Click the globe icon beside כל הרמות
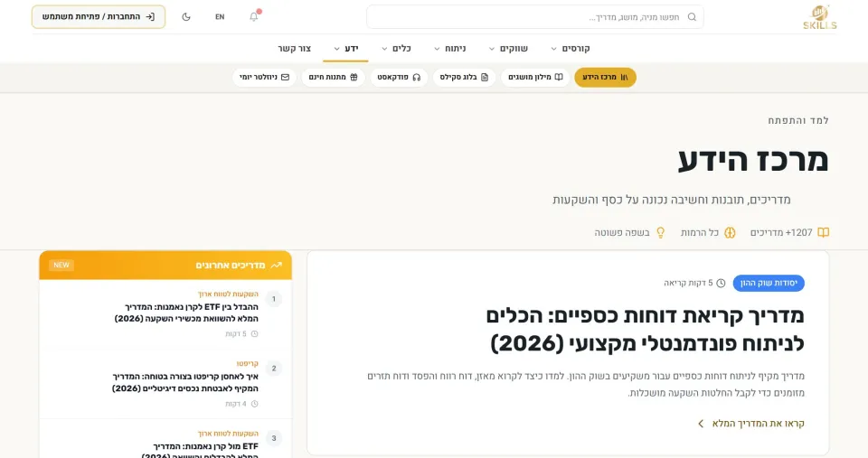This screenshot has width=868, height=458. [730, 233]
